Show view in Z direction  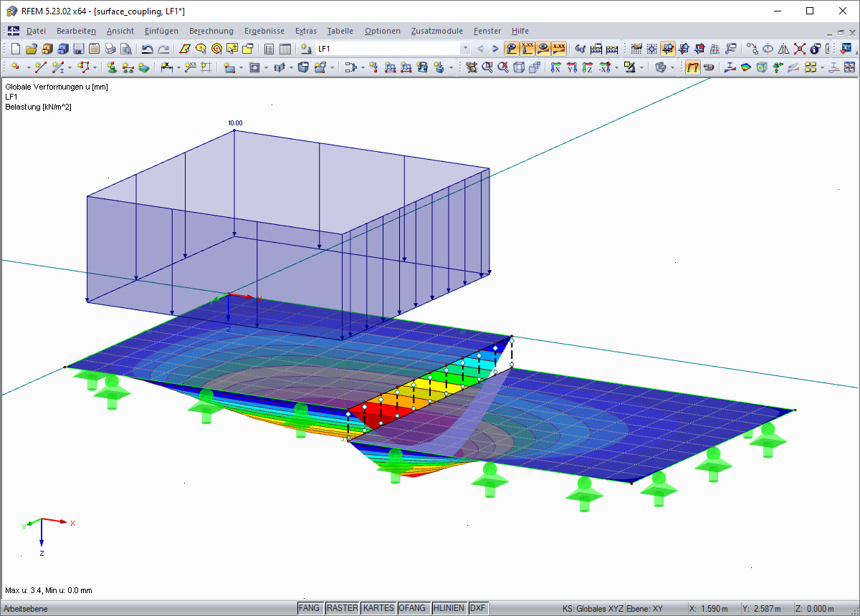point(587,67)
